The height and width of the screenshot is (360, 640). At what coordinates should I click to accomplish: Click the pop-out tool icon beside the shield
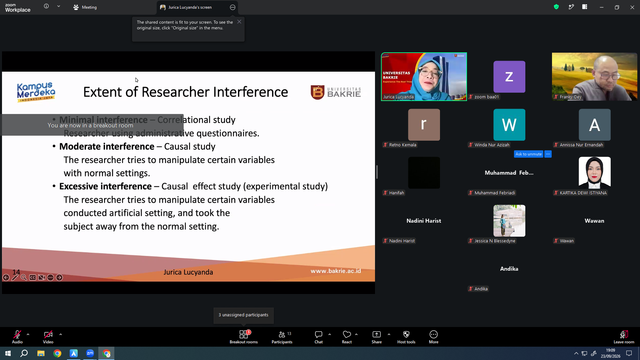click(x=571, y=7)
